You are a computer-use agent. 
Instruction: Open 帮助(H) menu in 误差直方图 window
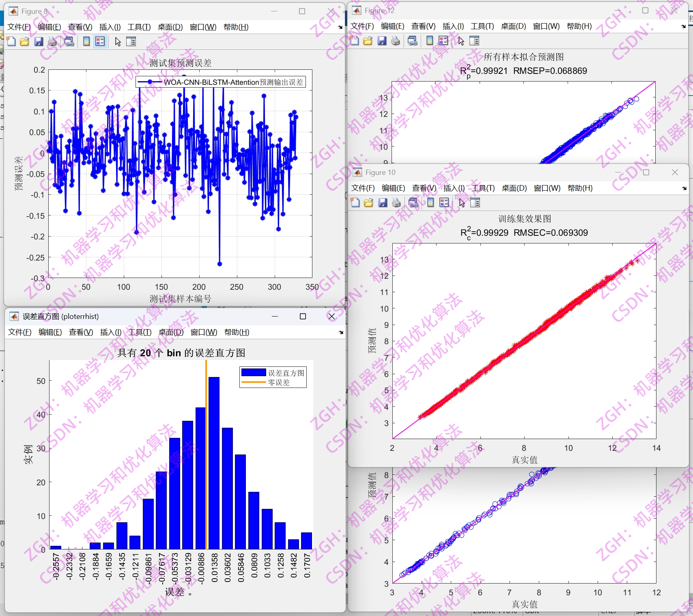click(237, 332)
